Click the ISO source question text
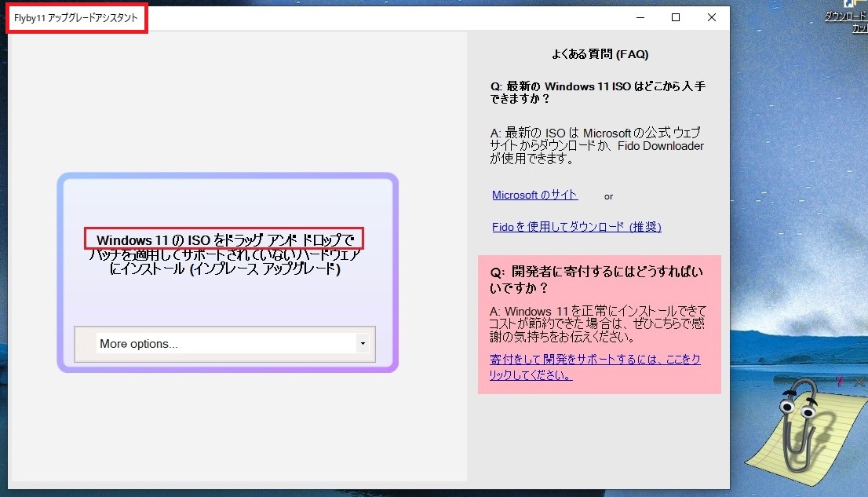 pos(598,93)
